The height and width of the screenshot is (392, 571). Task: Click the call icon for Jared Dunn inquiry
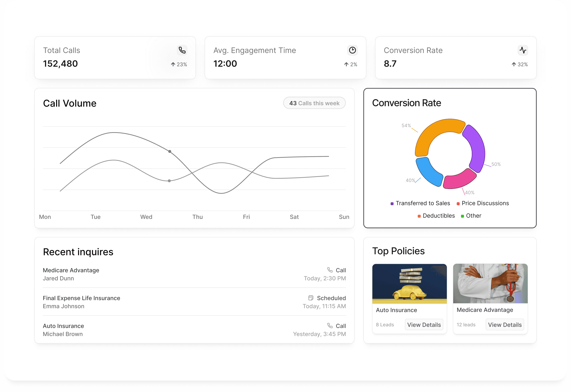(x=330, y=270)
